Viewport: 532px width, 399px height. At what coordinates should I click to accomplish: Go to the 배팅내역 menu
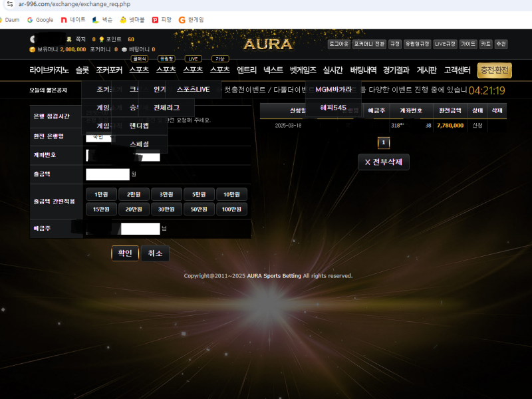[363, 70]
